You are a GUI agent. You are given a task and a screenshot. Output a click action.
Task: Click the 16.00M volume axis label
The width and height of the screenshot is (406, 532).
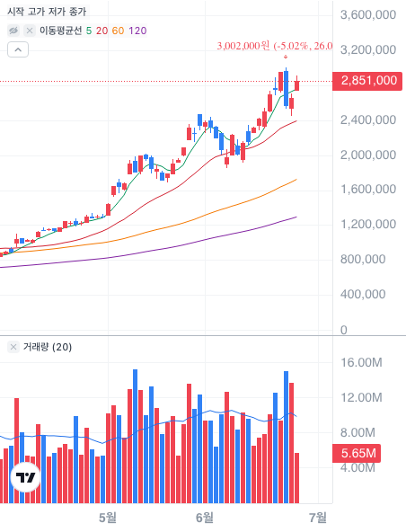[362, 363]
